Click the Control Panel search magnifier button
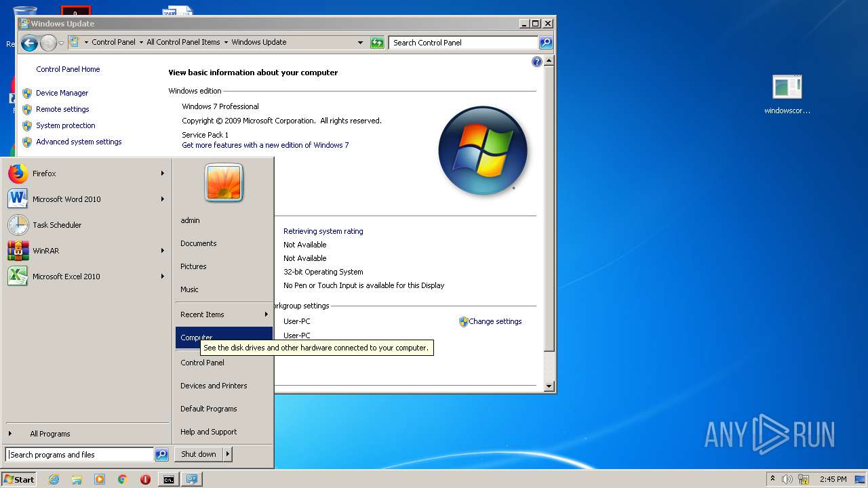 coord(546,43)
